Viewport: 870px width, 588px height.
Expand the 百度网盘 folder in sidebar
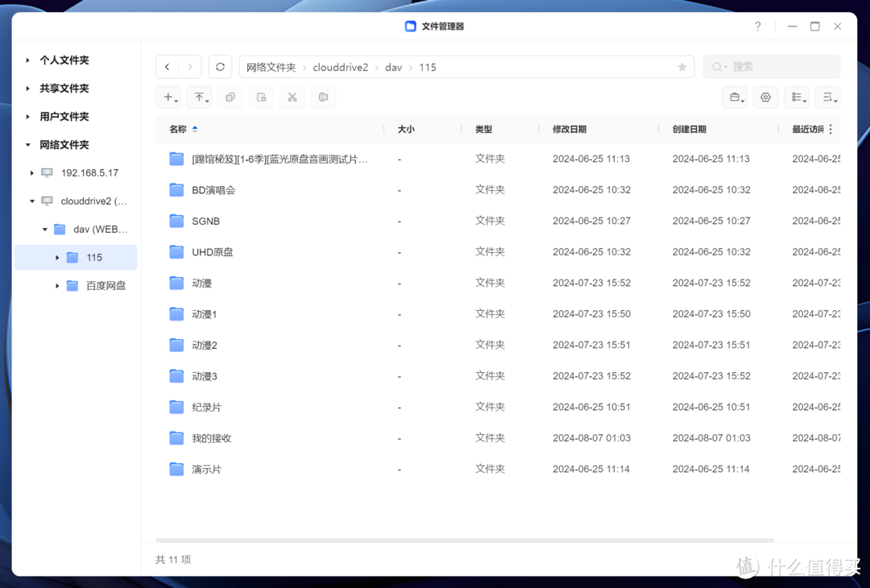point(56,285)
